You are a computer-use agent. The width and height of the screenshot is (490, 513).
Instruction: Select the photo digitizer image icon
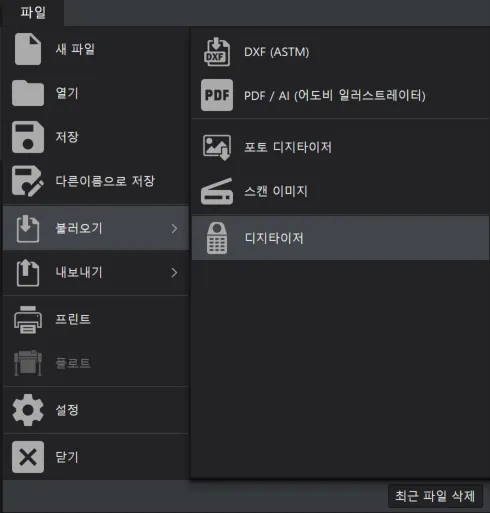coord(217,147)
